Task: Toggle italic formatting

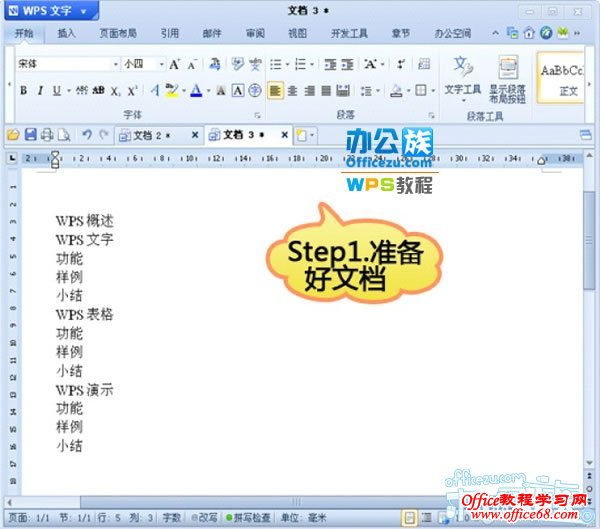Action: [x=40, y=91]
